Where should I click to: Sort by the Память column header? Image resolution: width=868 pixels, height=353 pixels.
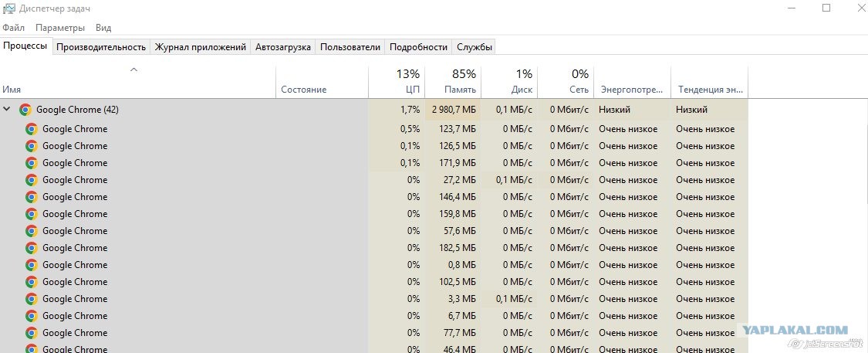pos(453,82)
